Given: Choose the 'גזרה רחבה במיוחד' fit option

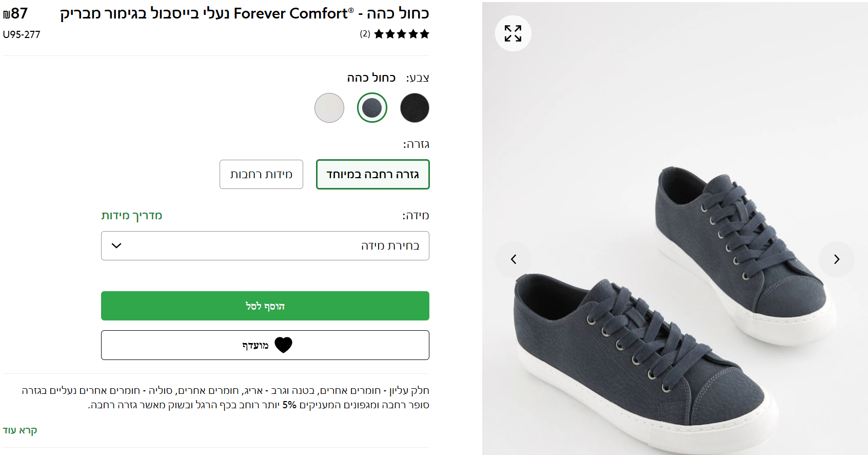Looking at the screenshot, I should 373,175.
